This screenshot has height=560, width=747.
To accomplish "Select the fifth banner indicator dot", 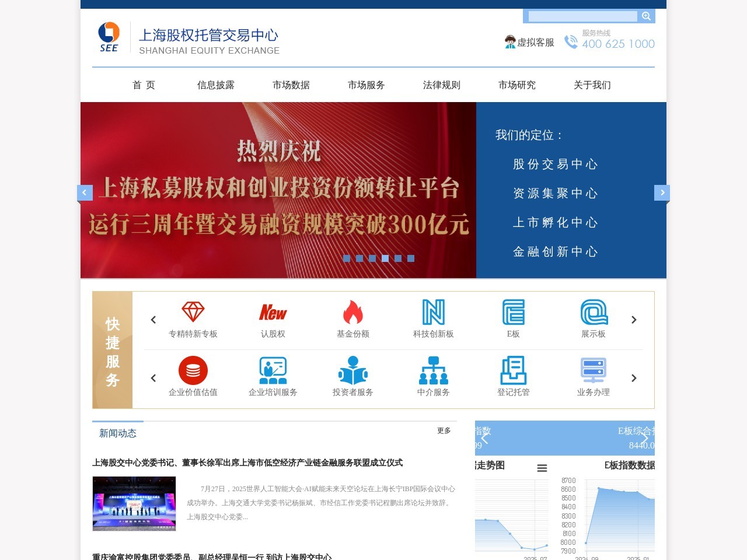I will pyautogui.click(x=398, y=258).
